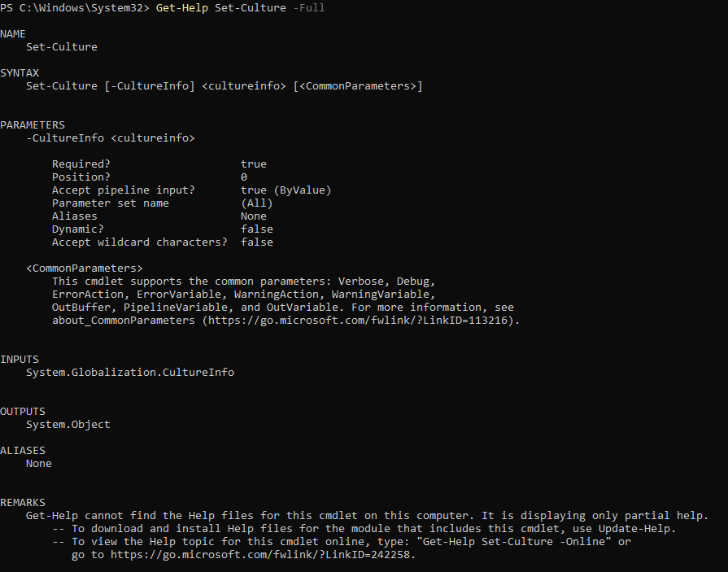
Task: Click the Required? true value
Action: [x=254, y=164]
